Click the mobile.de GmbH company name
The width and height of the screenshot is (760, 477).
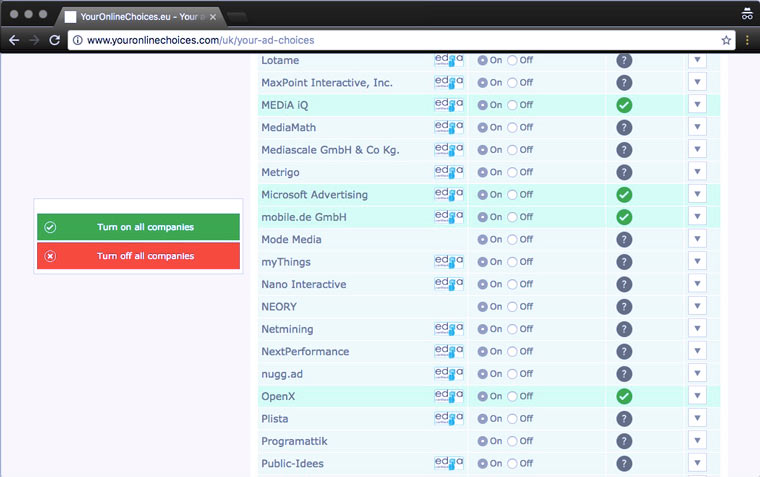pos(304,217)
